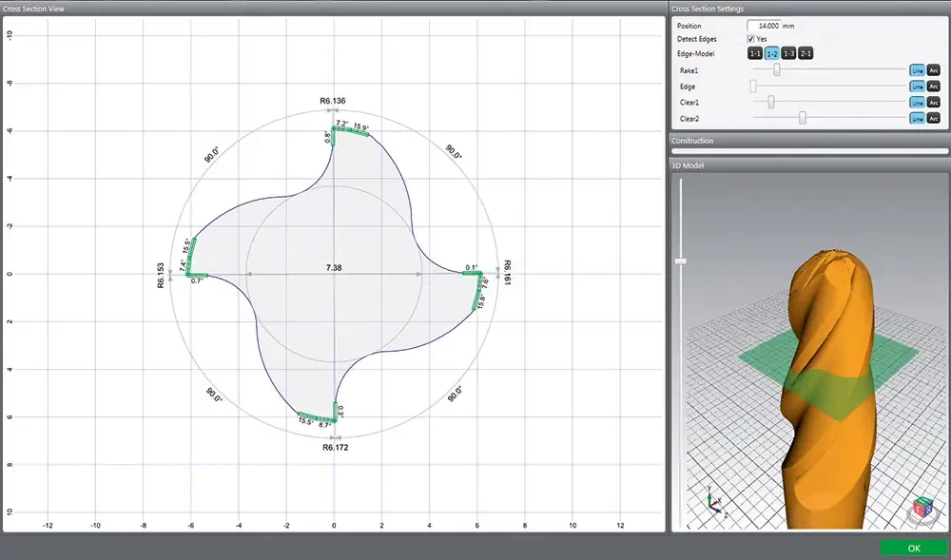
Task: Click the Position value input field
Action: coord(763,26)
